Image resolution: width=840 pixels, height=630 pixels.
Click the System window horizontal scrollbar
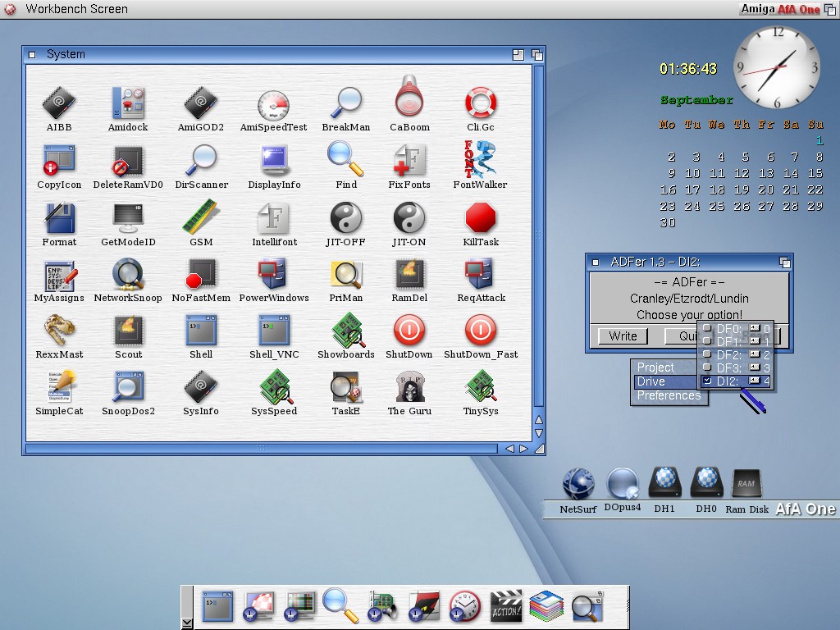point(261,449)
